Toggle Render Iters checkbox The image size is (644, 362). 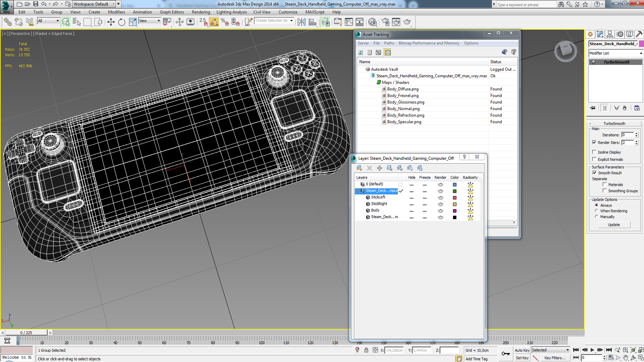click(594, 142)
